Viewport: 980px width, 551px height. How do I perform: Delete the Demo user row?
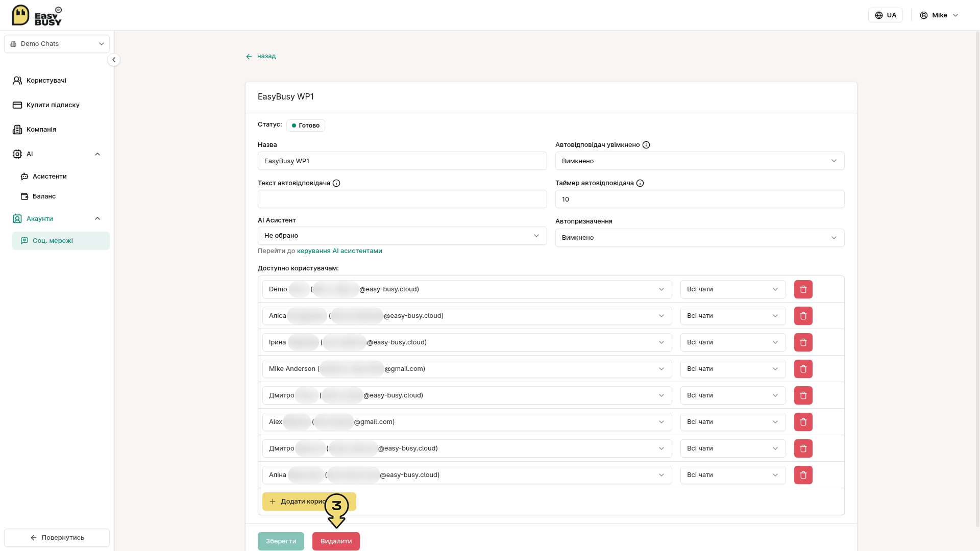803,289
